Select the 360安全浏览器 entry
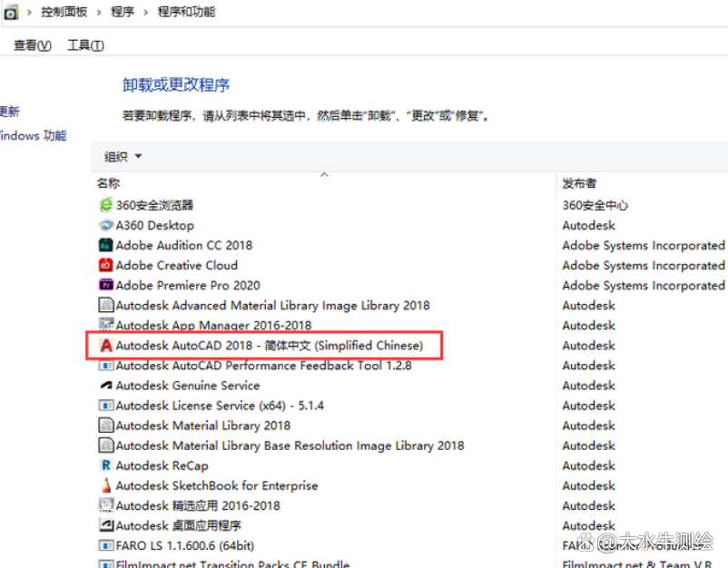The height and width of the screenshot is (568, 728). (x=154, y=205)
